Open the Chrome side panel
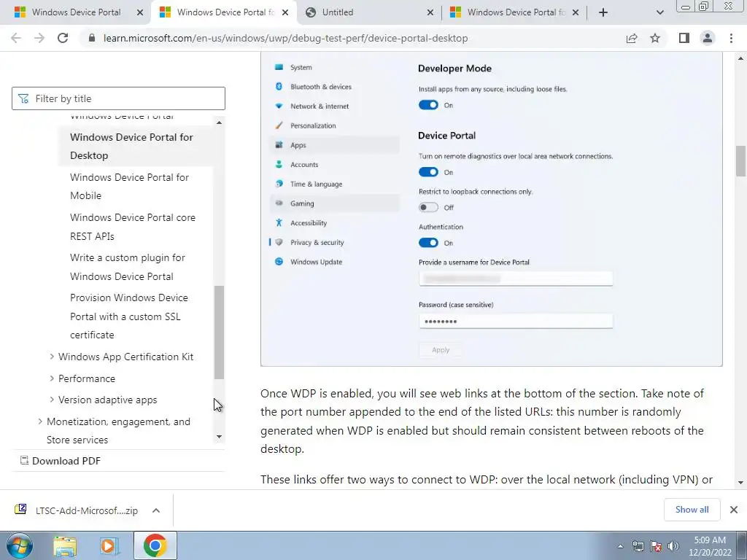 coord(684,38)
